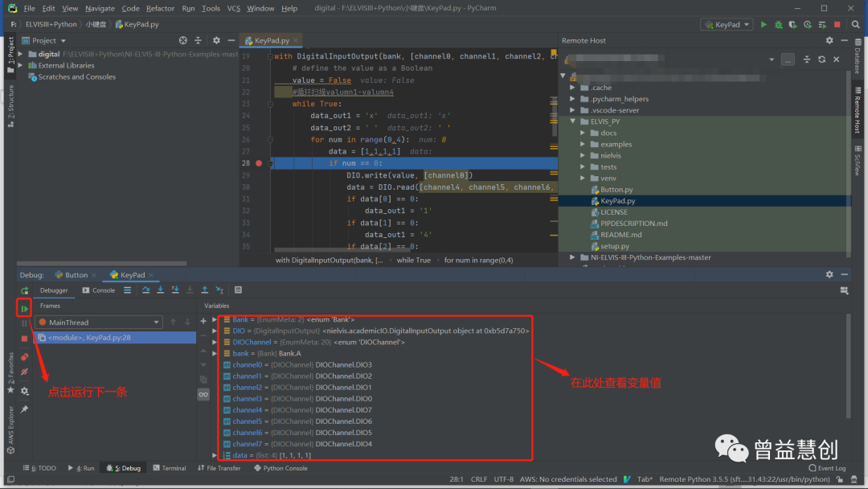Toggle the SciView tool window
The width and height of the screenshot is (868, 489).
[x=858, y=161]
